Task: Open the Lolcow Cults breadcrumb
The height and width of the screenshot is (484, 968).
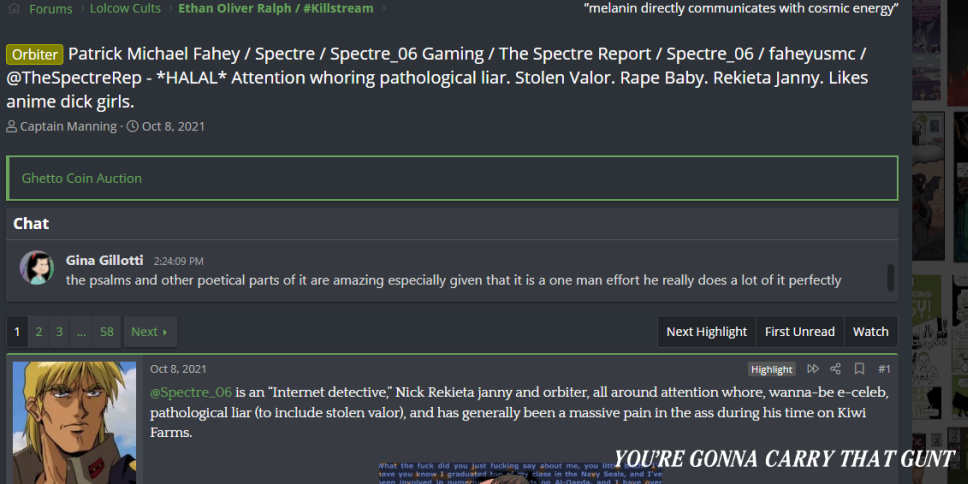Action: tap(123, 9)
